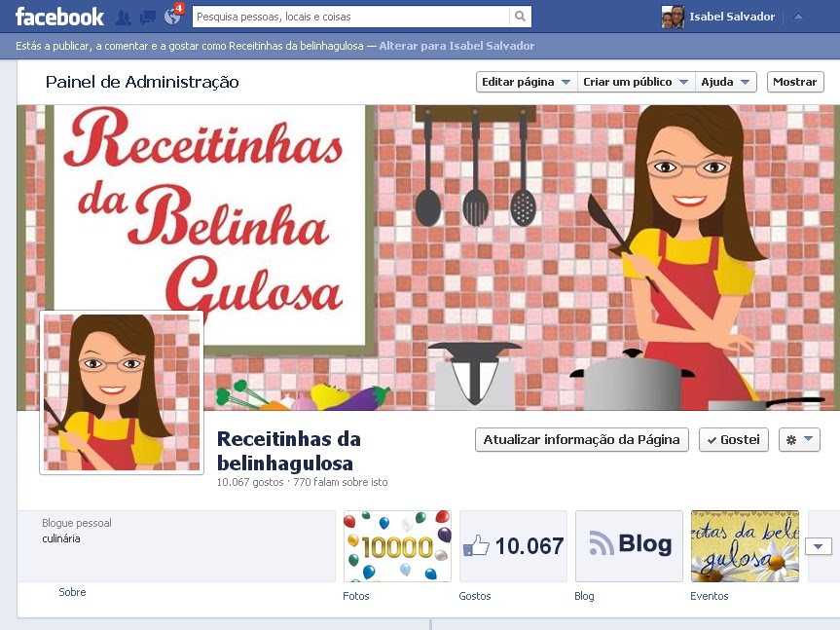Click the search magnifier icon
Screen dimensions: 840x630
coord(520,17)
